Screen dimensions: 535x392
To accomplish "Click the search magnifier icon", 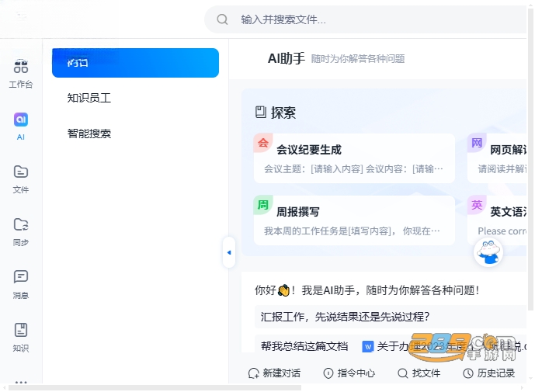I will [x=222, y=19].
